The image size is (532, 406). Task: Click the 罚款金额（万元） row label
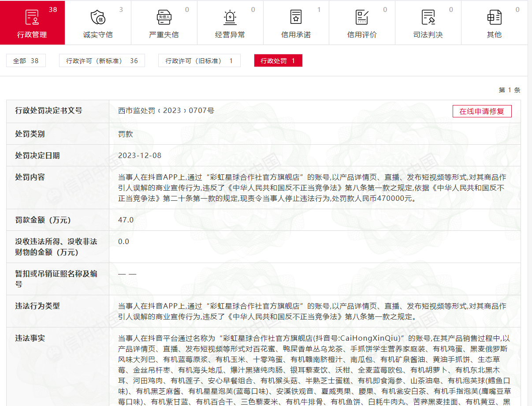(43, 220)
